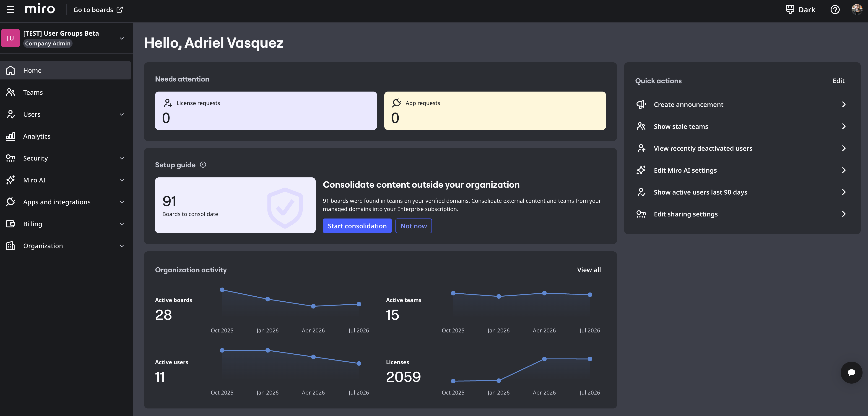
Task: Click Go to boards link
Action: [98, 10]
